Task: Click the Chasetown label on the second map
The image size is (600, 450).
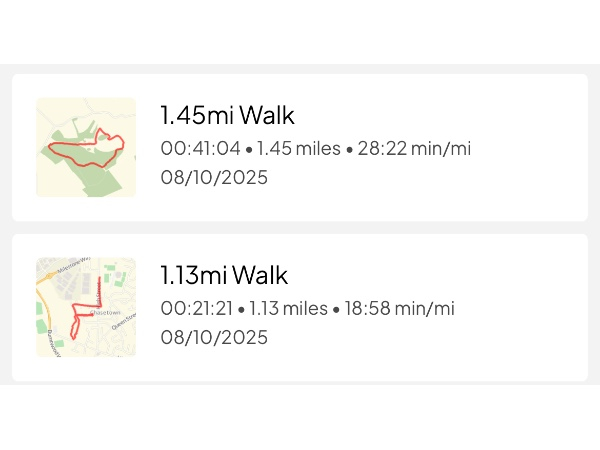Action: tap(104, 313)
